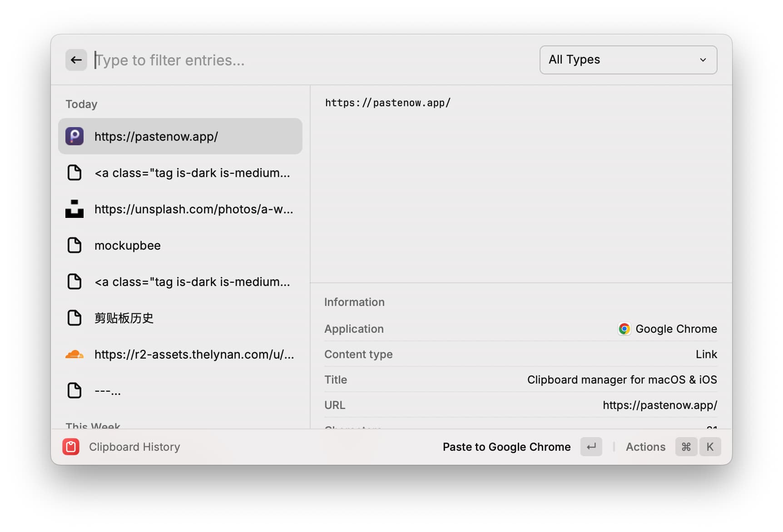Click the chevron in All Types selector
783x532 pixels.
pyautogui.click(x=703, y=60)
